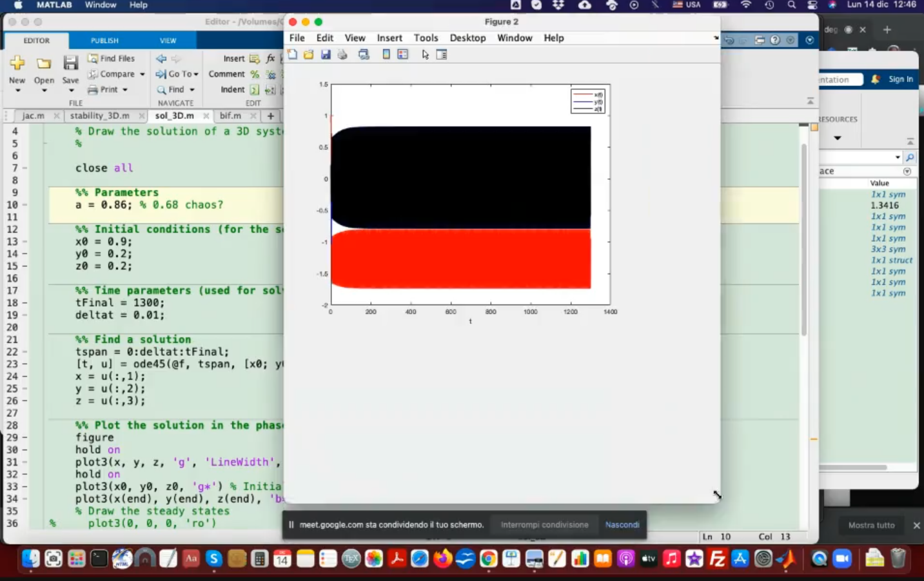
Task: Save the figure using the floppy disk icon
Action: click(x=326, y=55)
